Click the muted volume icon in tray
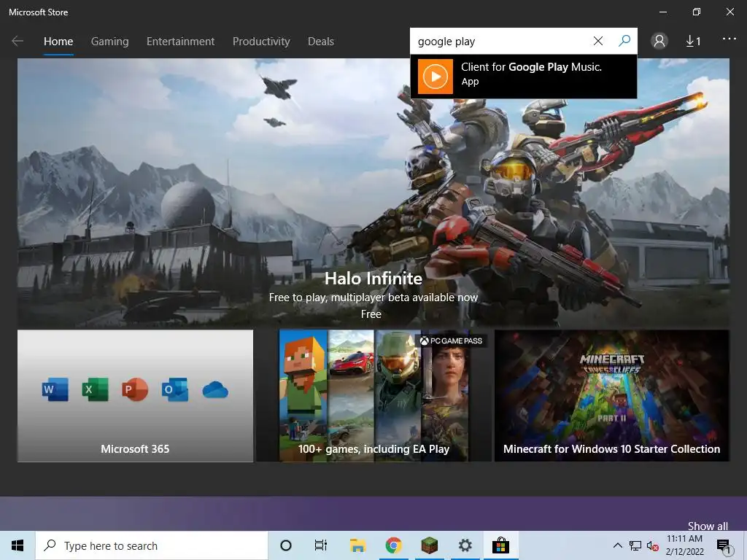 [x=652, y=545]
